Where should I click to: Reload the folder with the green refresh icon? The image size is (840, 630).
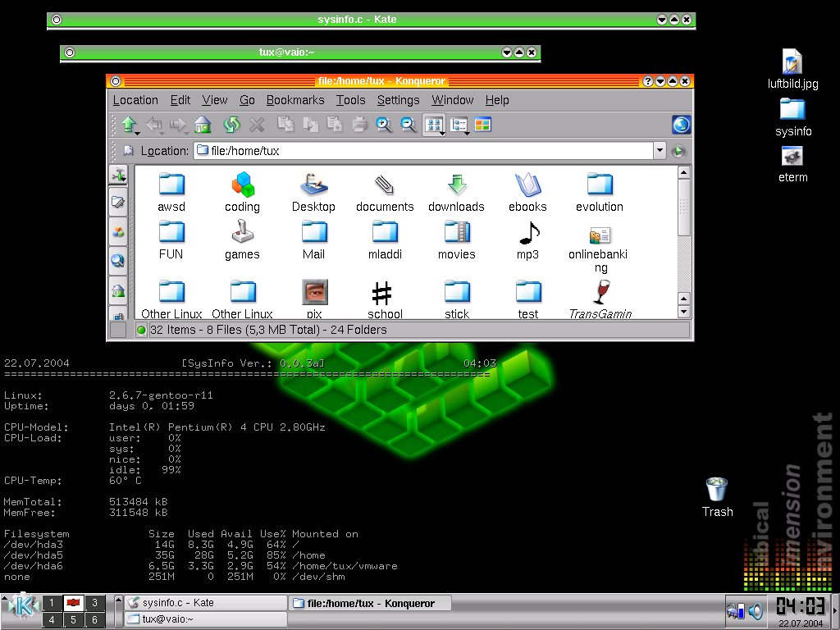point(231,125)
